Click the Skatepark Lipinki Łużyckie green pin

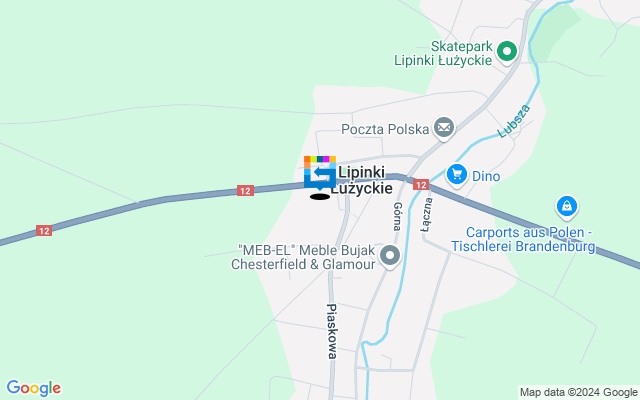[x=507, y=52]
